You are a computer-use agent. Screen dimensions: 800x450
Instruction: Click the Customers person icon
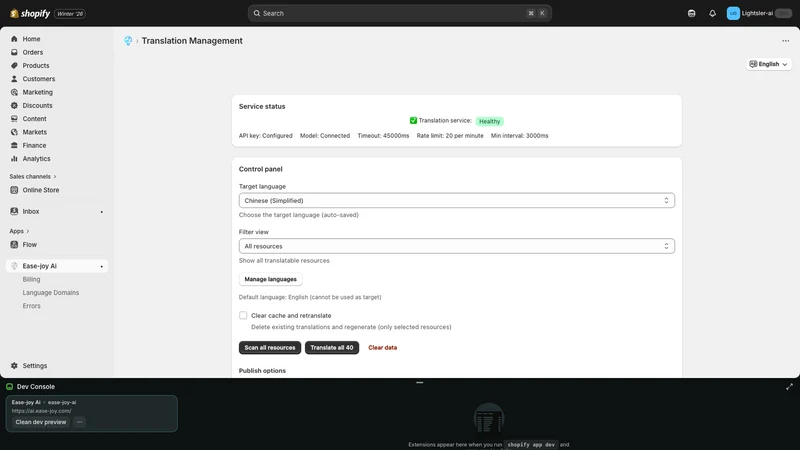coord(14,79)
